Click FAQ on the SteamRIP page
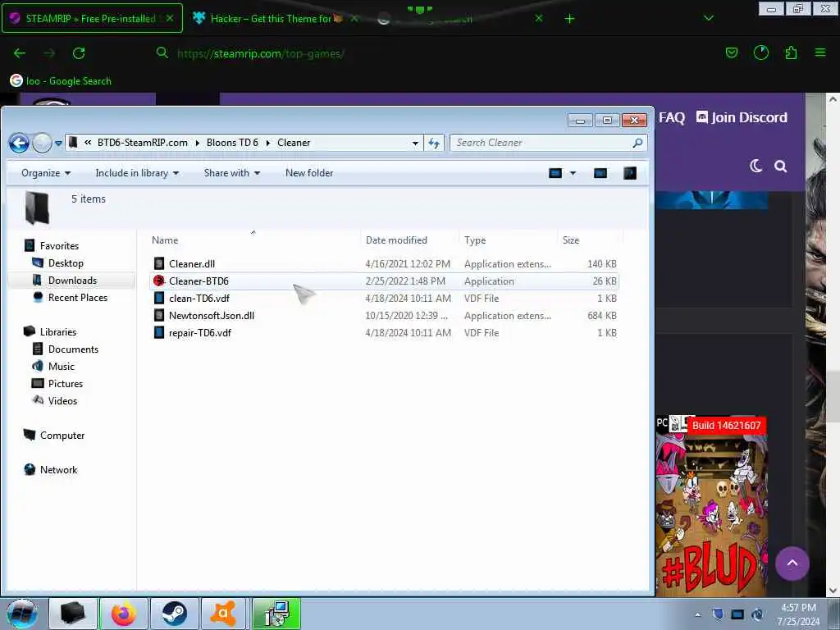 [672, 117]
